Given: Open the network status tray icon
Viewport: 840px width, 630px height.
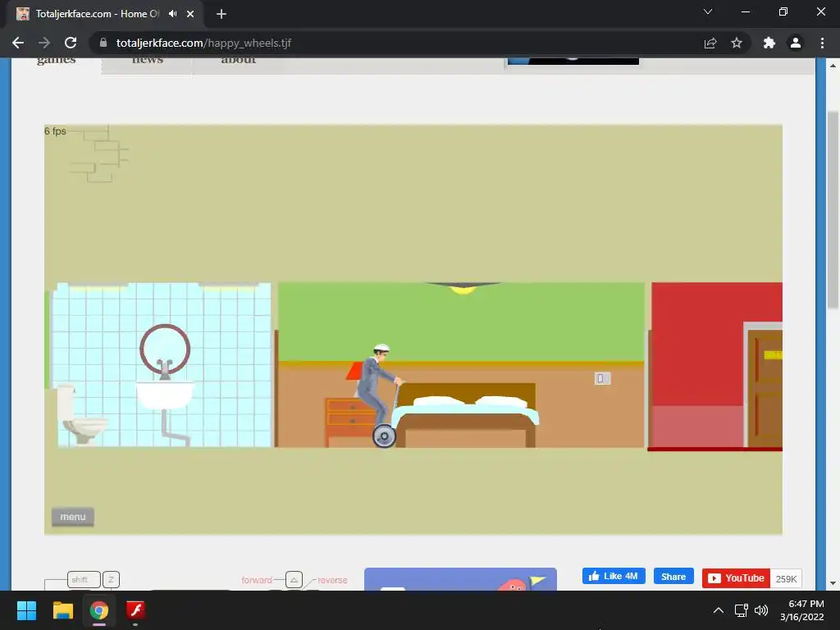Looking at the screenshot, I should 742,610.
